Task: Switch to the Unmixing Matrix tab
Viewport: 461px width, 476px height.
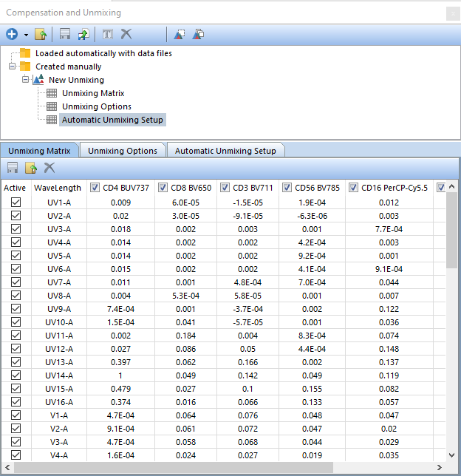Action: [39, 151]
